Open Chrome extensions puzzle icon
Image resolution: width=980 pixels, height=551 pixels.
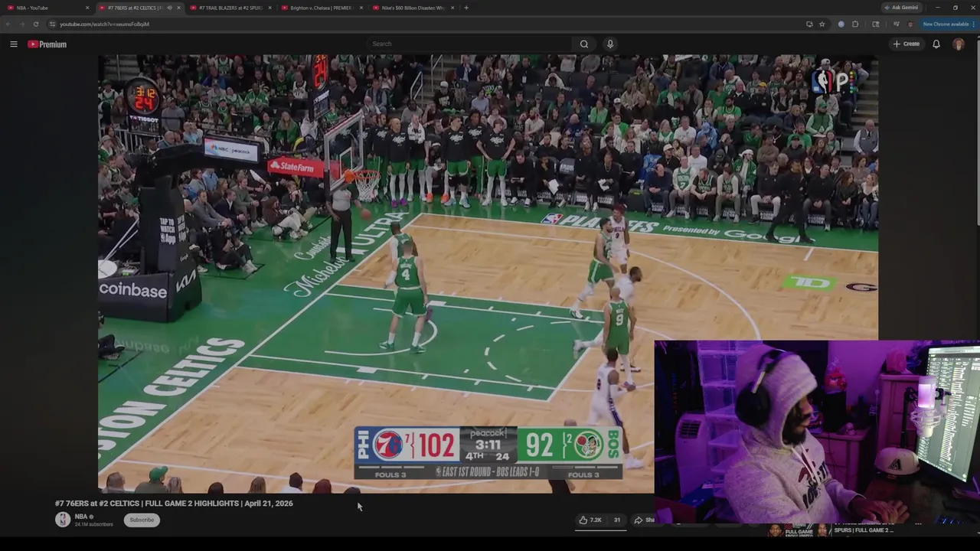(x=855, y=24)
